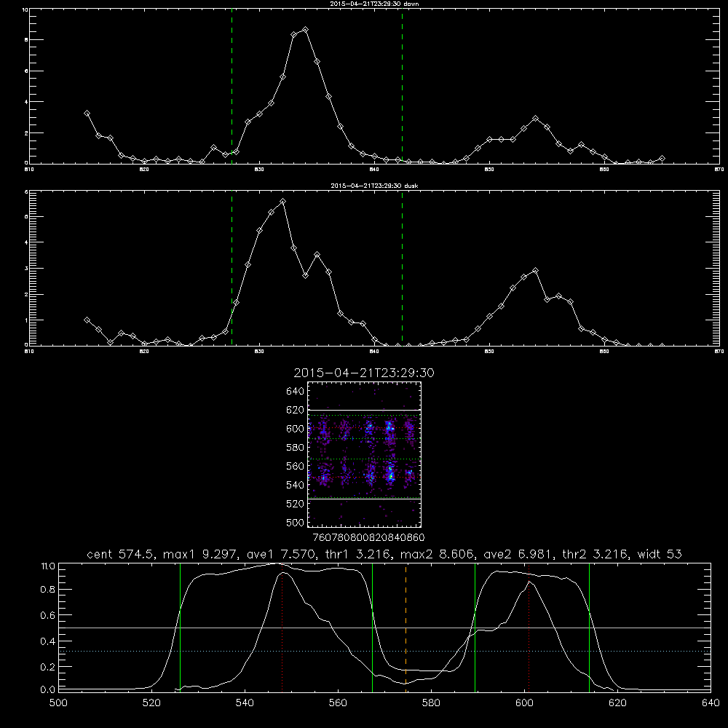
Task: Click the green vertical line near 589 in bottom plot
Action: coord(475,628)
